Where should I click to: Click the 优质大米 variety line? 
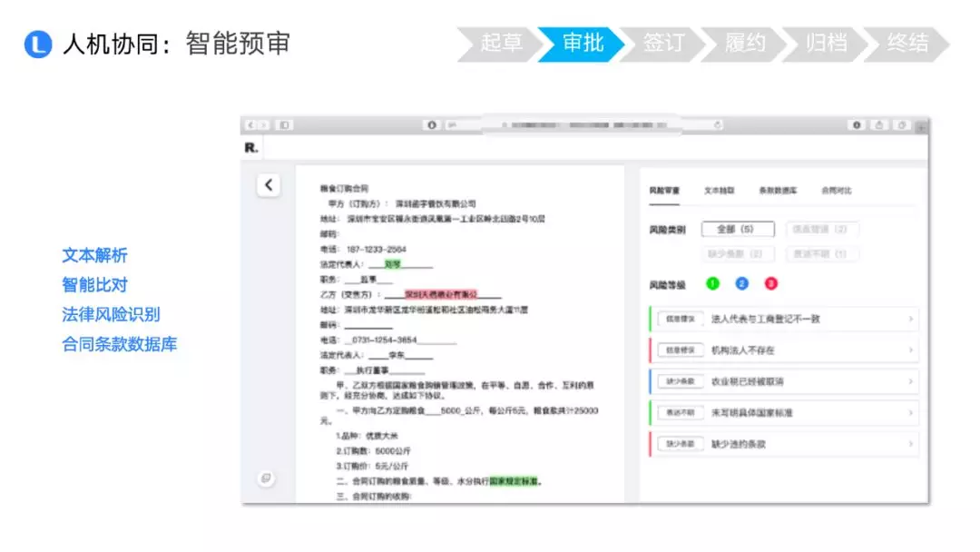[x=367, y=437]
